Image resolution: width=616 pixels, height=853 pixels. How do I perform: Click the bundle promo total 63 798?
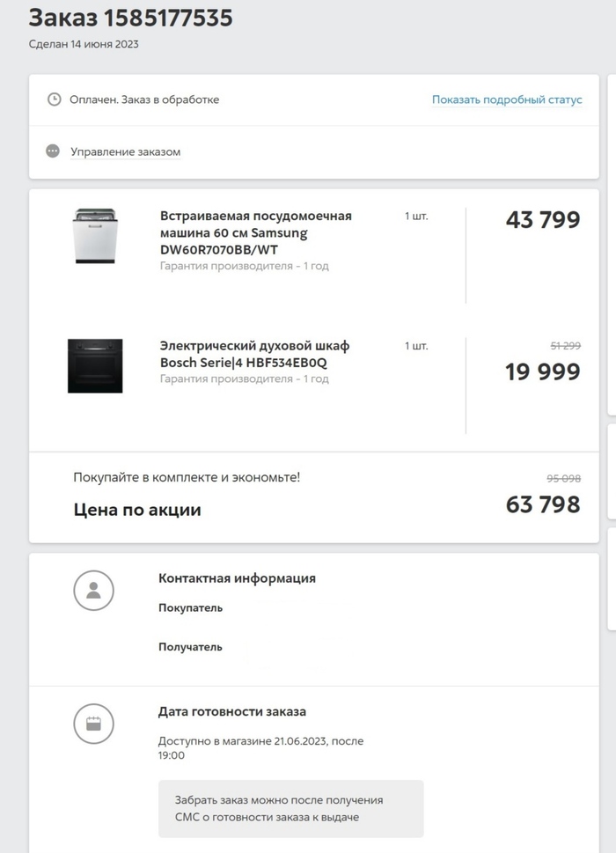tap(542, 504)
